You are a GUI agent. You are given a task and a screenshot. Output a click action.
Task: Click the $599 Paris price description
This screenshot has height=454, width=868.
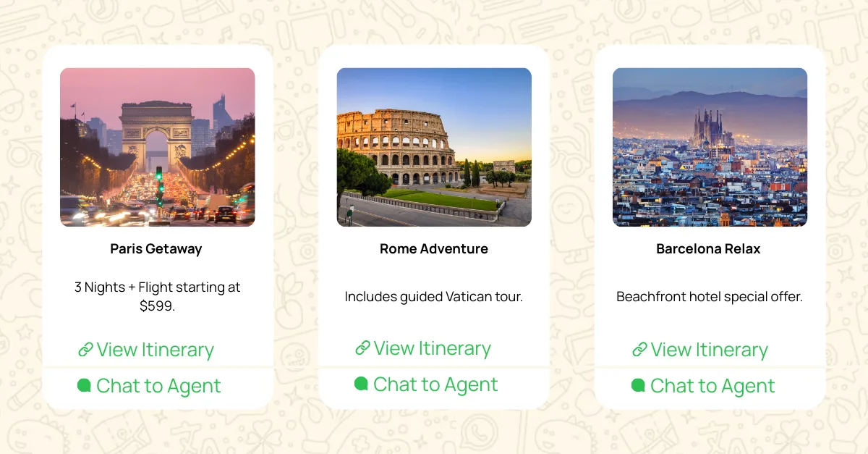tap(158, 296)
